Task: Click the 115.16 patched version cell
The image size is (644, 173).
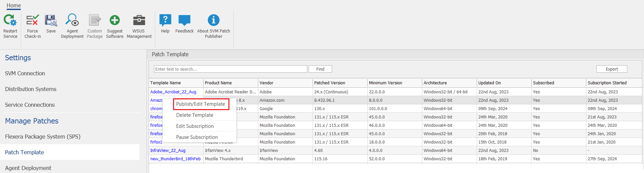Action: coord(340,159)
